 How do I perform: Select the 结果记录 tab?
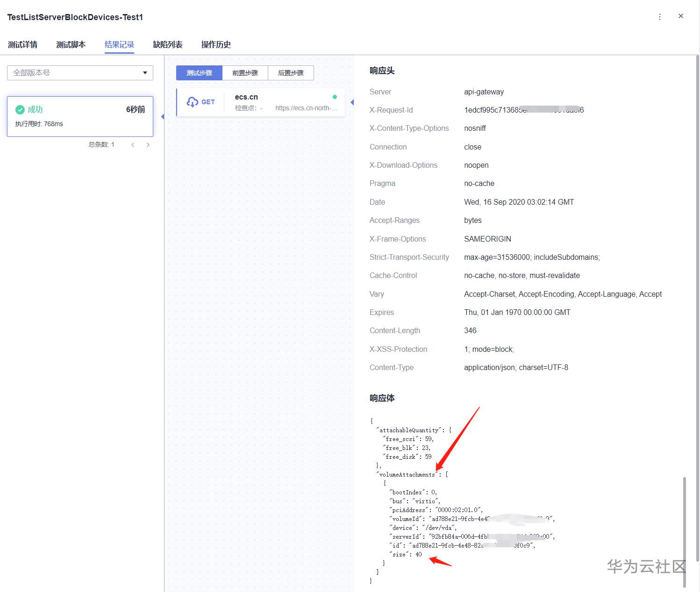point(119,44)
